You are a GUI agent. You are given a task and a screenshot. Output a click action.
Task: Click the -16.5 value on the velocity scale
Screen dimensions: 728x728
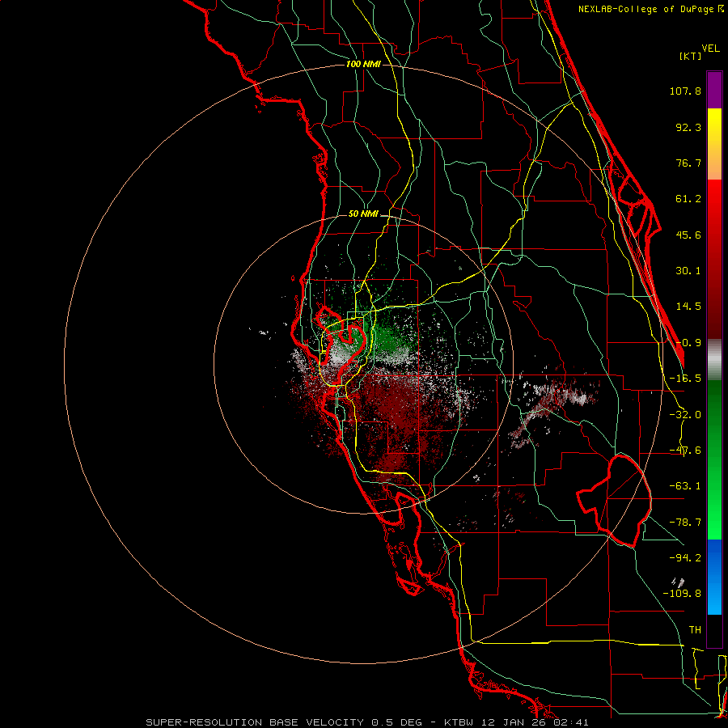click(x=685, y=379)
